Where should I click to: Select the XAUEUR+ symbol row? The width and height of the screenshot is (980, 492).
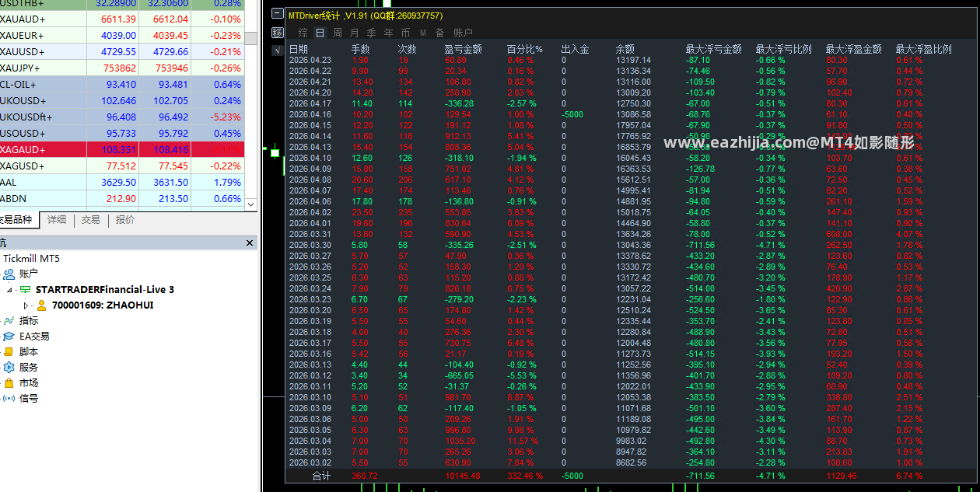coord(122,35)
